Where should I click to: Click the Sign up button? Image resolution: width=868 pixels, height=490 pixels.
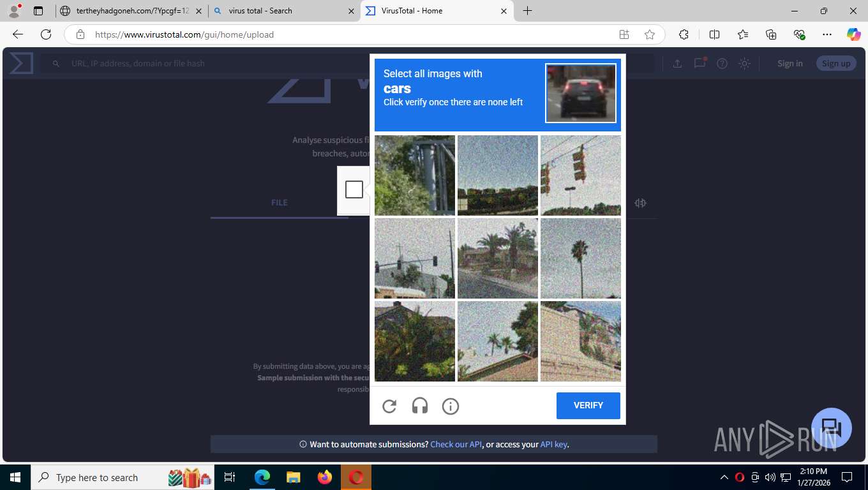[836, 63]
